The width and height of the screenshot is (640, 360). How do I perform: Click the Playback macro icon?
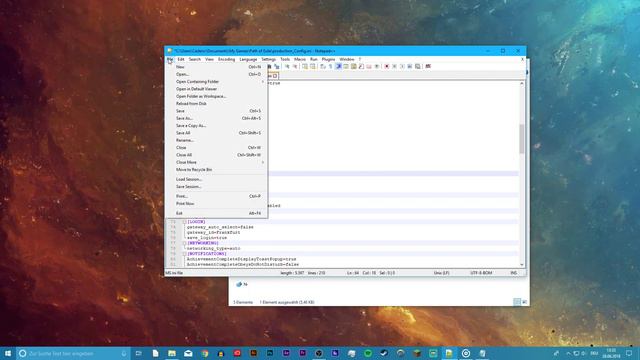(402, 66)
